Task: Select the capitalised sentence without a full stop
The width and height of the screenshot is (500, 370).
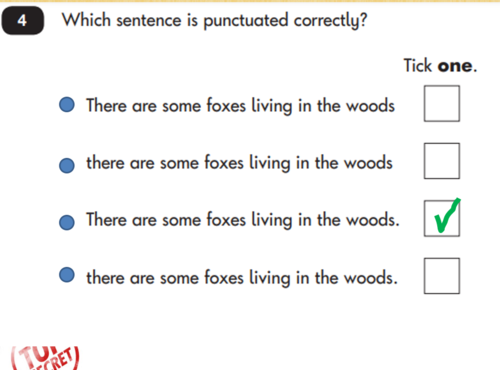Action: coord(240,106)
